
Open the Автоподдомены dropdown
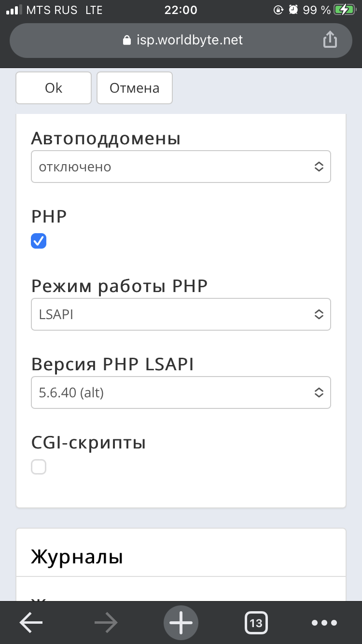click(x=181, y=167)
